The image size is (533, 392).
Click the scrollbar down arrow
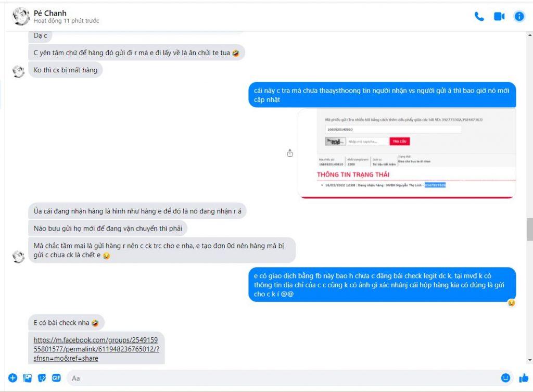pos(529,360)
